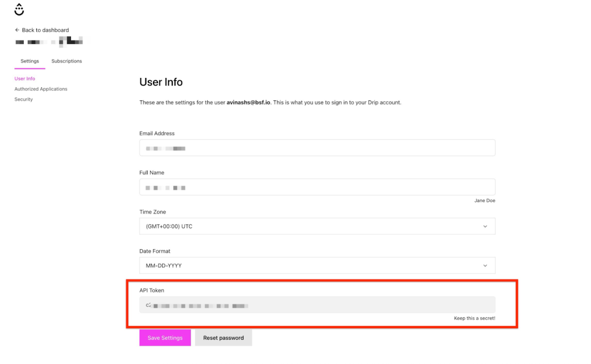Click the Back to dashboard link
This screenshot has height=364, width=591.
click(44, 29)
